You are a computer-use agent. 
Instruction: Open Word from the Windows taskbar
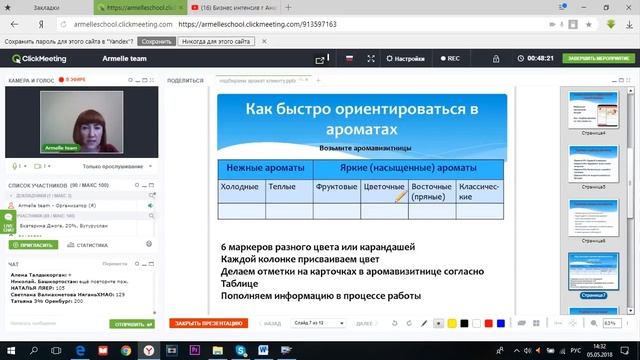pos(263,351)
